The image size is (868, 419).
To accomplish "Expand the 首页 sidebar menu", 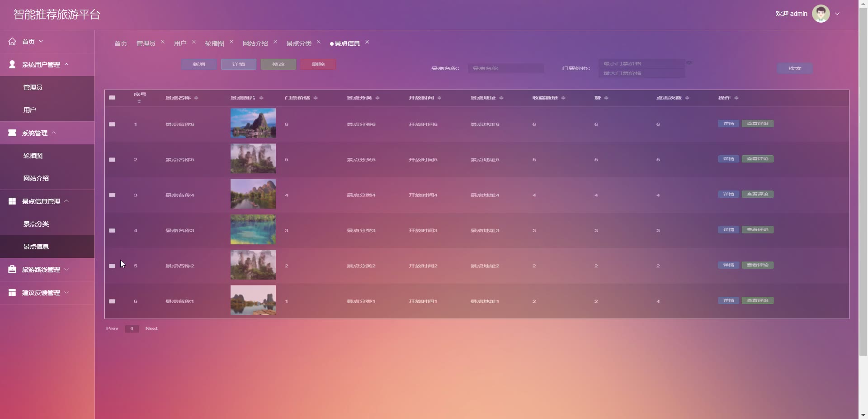I will [41, 42].
